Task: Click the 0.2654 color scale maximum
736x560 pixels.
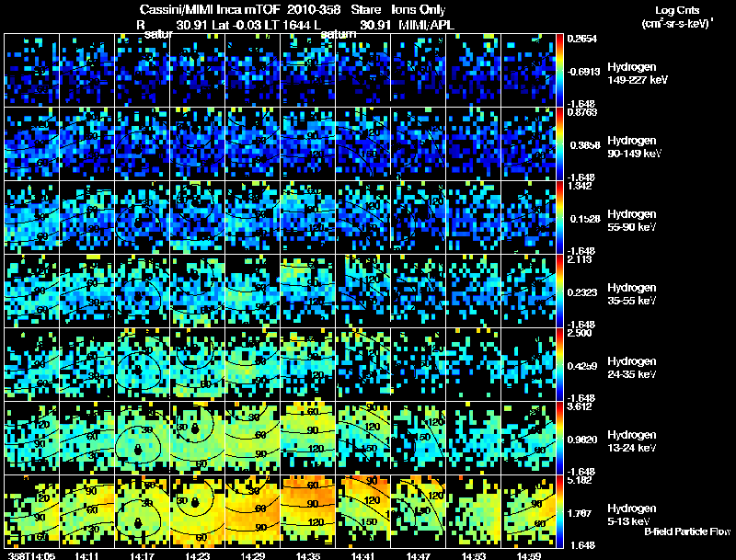Action: 582,39
